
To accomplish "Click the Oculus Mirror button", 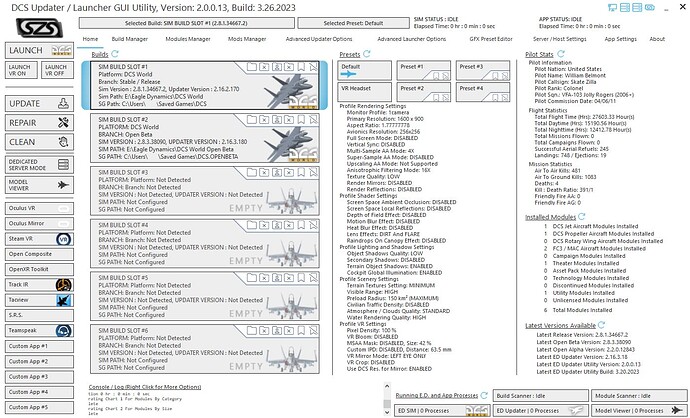I will click(x=39, y=224).
